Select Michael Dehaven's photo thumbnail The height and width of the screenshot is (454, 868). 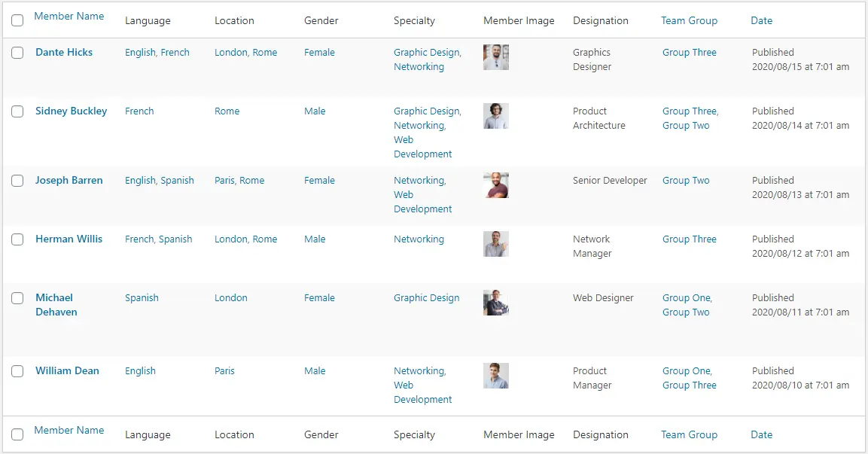[495, 303]
